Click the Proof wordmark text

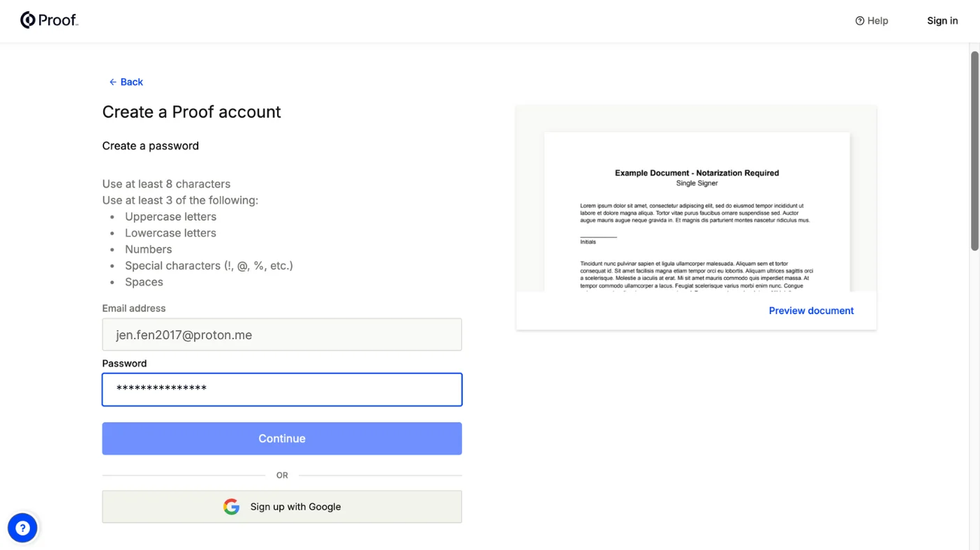pos(58,20)
